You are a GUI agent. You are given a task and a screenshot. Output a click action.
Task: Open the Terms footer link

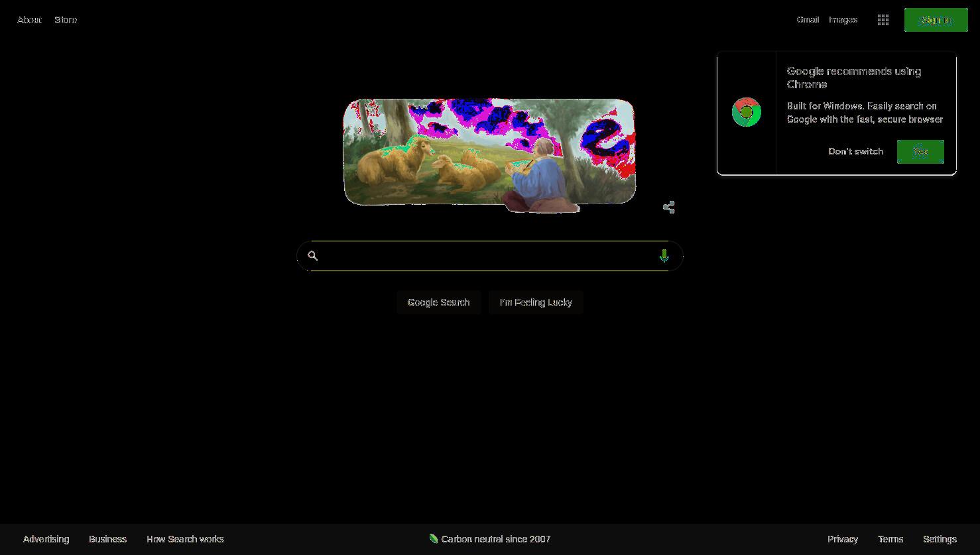890,539
